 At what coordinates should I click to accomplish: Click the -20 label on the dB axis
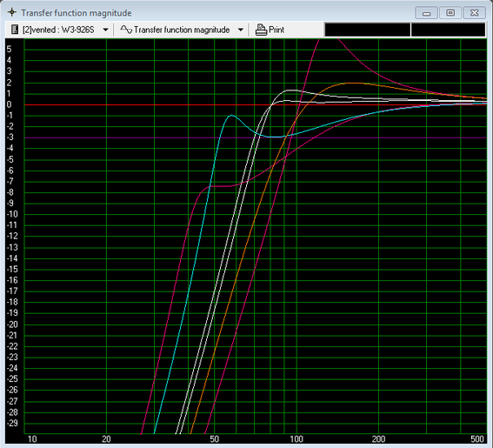point(12,324)
